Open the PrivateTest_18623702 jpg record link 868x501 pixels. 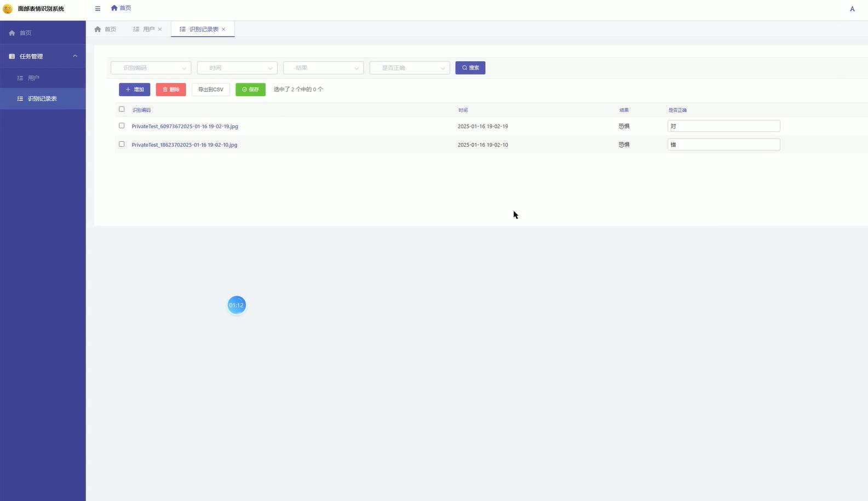click(x=185, y=145)
